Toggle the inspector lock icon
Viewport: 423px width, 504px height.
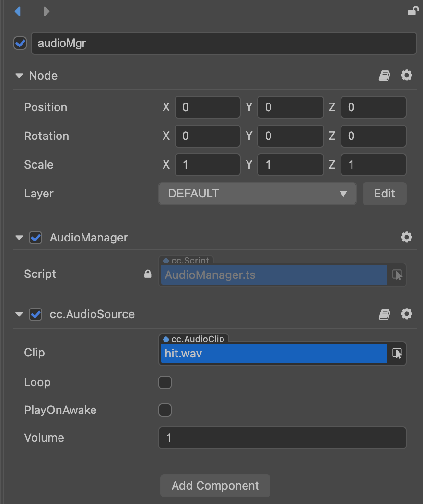(x=412, y=11)
